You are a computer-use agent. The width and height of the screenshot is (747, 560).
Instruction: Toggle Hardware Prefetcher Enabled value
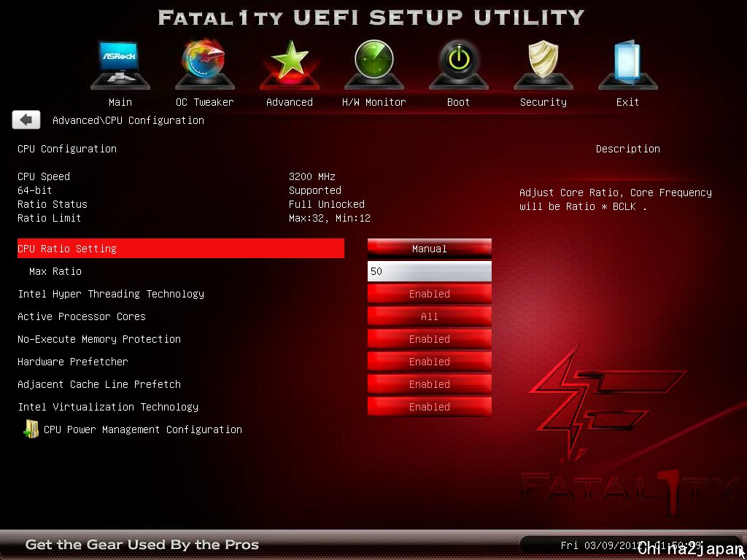429,362
